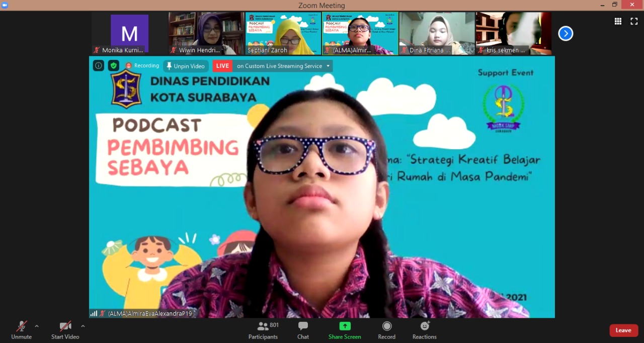Click muted mic icon on kris sekmen tile
This screenshot has height=343, width=644.
click(x=481, y=50)
